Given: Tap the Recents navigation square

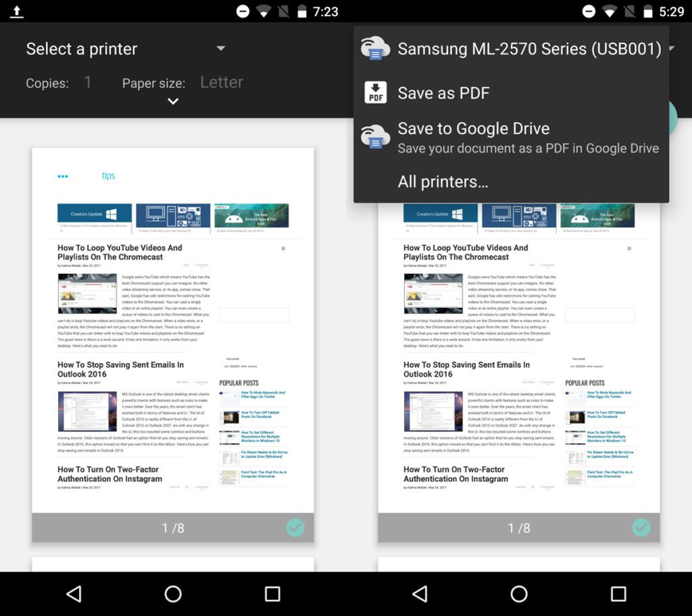Looking at the screenshot, I should (x=272, y=593).
